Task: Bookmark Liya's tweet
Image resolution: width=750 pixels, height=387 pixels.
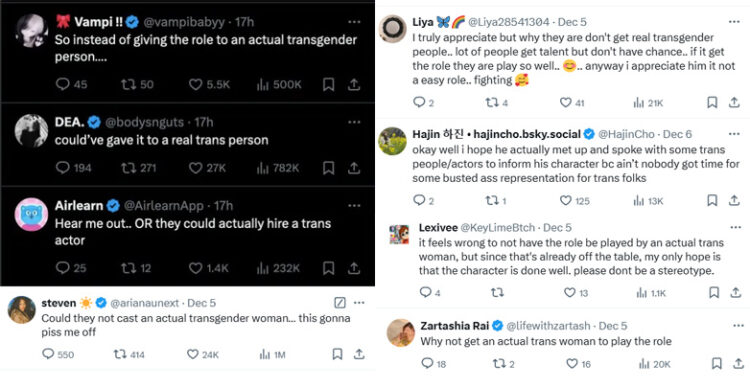Action: (x=712, y=102)
